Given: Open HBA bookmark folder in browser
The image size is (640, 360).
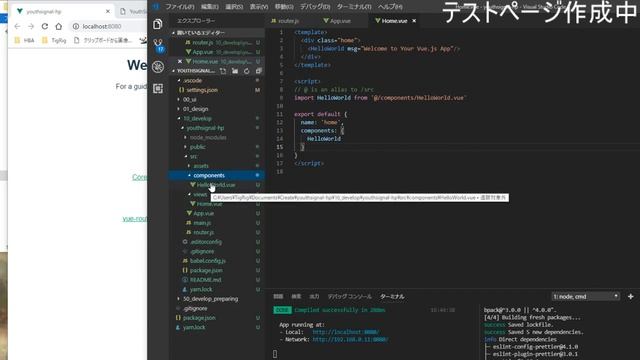Looking at the screenshot, I should 24,40.
